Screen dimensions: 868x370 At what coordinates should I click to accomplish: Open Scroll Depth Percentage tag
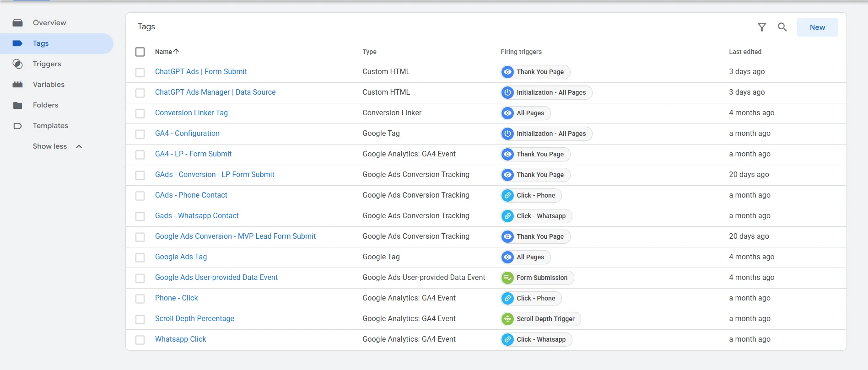tap(194, 318)
